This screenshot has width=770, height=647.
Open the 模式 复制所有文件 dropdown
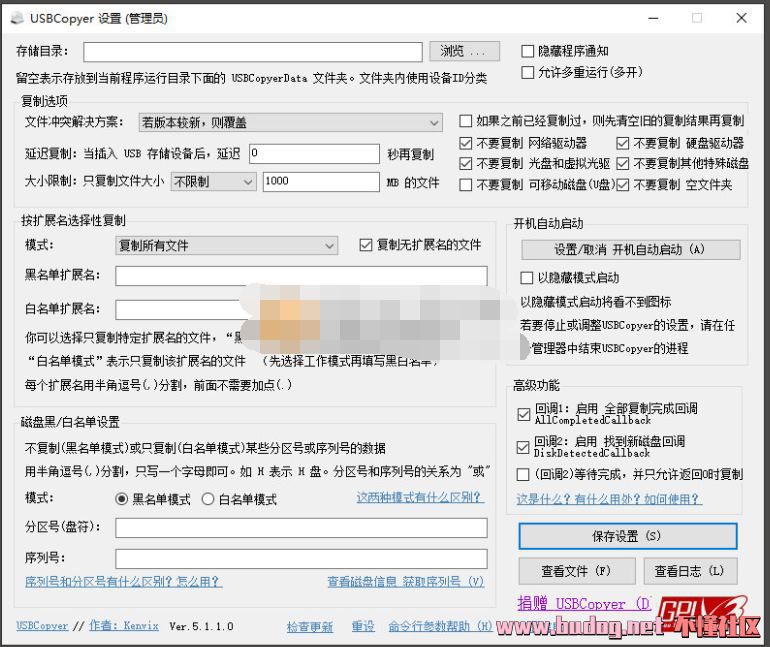[x=227, y=246]
